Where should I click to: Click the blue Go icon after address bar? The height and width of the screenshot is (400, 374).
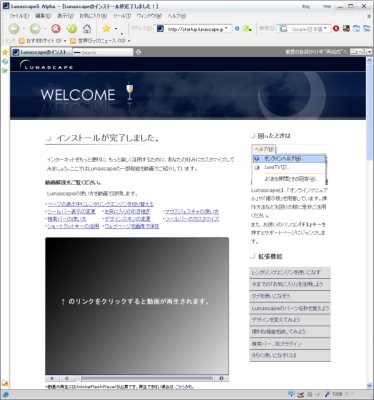point(237,29)
